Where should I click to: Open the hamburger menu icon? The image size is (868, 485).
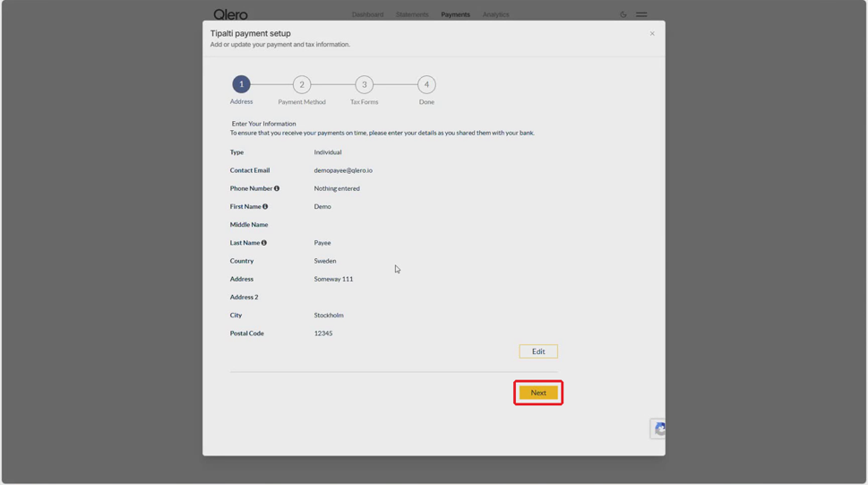pyautogui.click(x=641, y=14)
